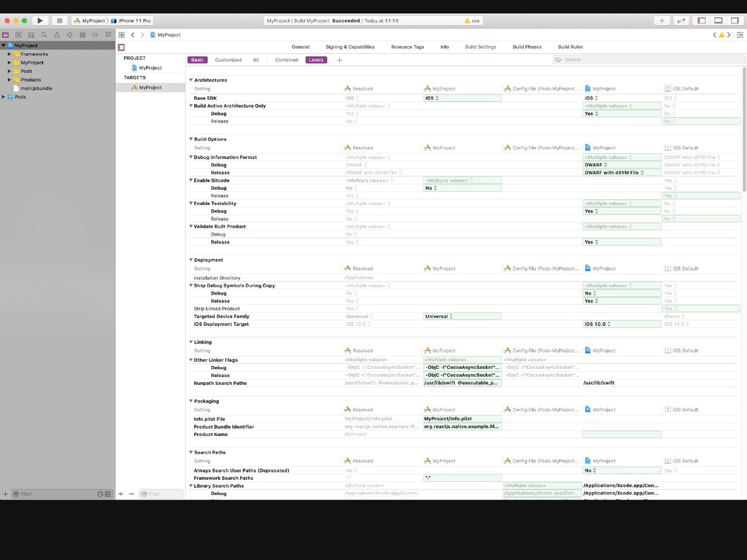Open the Info tab
The image size is (747, 560).
click(x=444, y=47)
